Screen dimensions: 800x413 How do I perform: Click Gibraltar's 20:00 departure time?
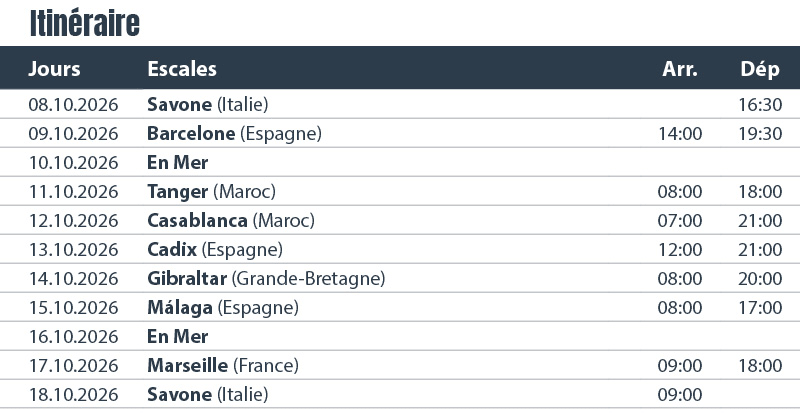[x=760, y=278]
